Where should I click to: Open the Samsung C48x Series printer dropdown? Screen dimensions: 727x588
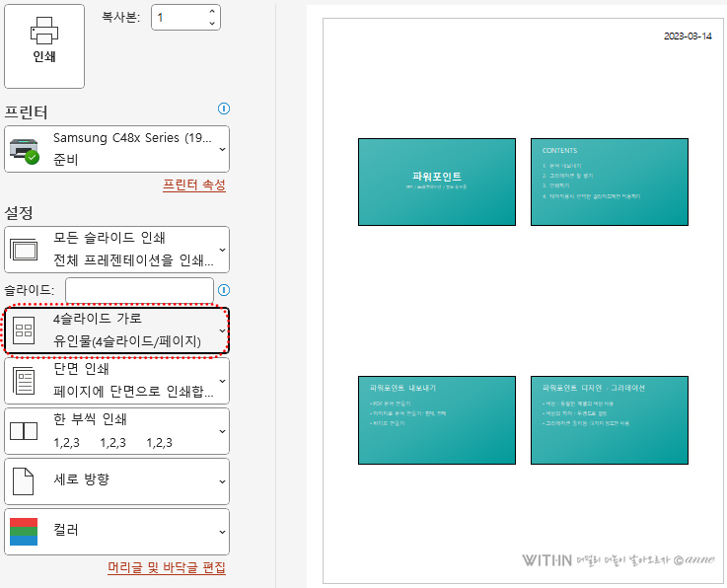click(116, 149)
